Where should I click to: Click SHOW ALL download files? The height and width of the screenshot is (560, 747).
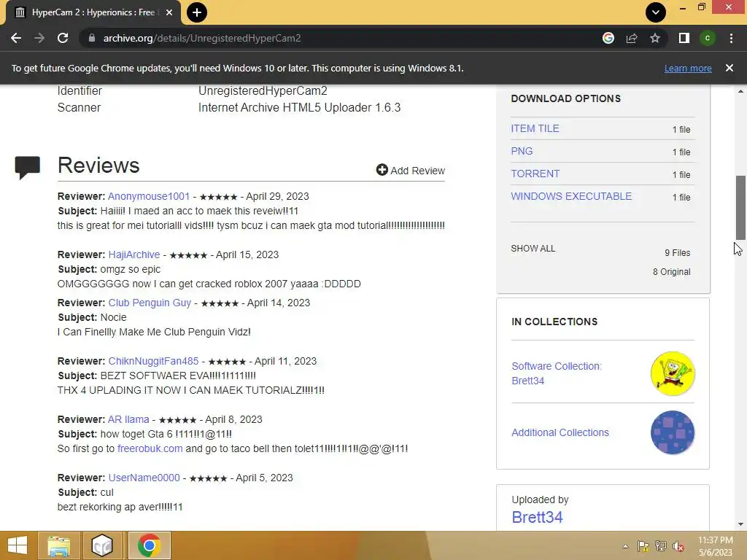coord(533,249)
